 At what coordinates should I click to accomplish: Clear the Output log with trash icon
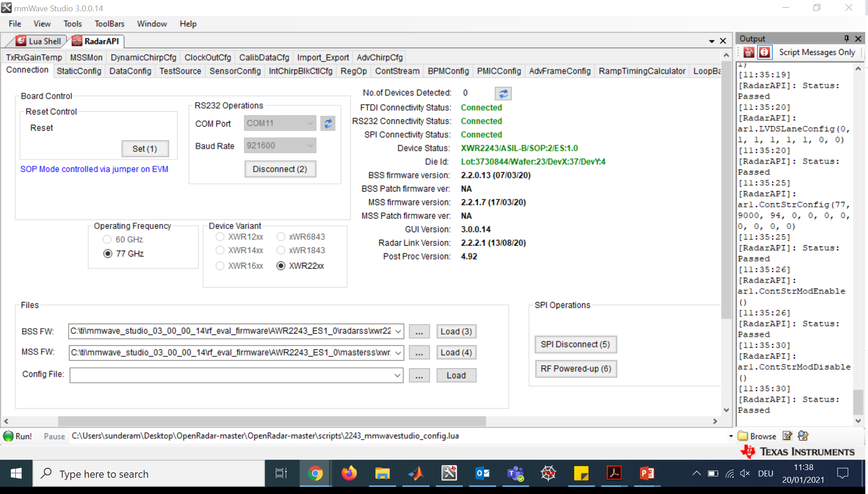749,52
